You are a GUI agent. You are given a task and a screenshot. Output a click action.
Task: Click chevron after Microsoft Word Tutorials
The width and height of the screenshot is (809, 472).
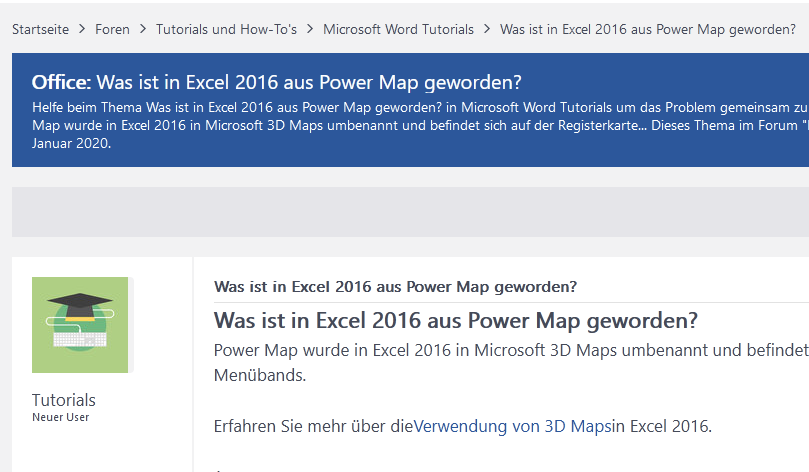pyautogui.click(x=487, y=29)
